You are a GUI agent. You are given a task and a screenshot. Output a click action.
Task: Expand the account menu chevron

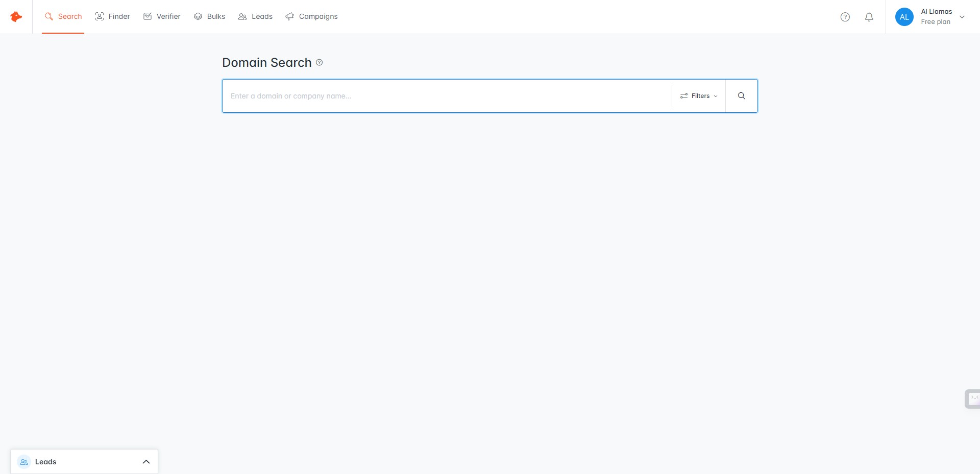962,17
